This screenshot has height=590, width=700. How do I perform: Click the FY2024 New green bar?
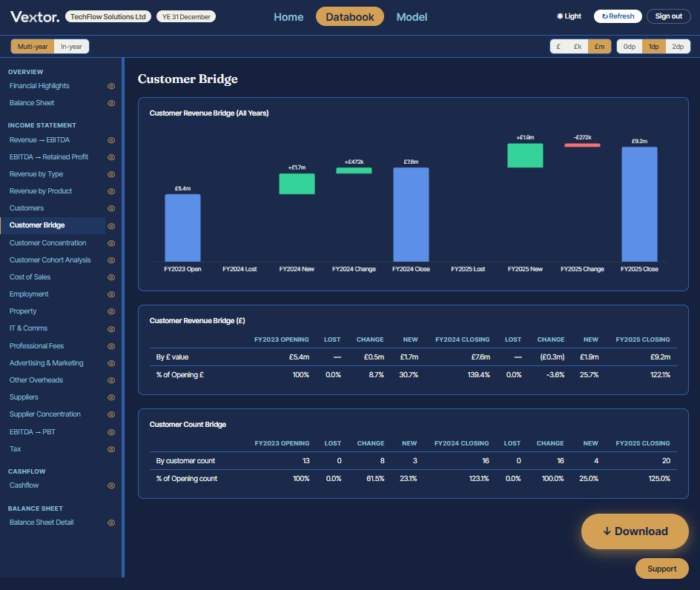coord(297,184)
